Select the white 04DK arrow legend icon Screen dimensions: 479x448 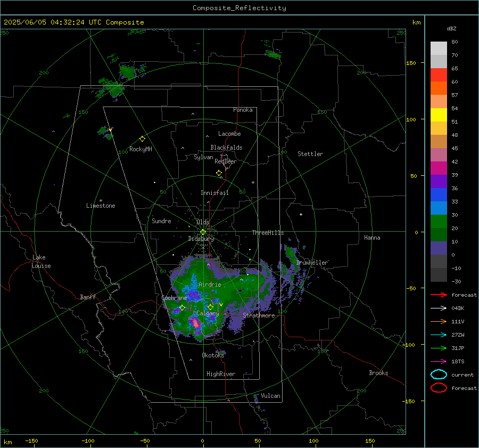click(439, 308)
